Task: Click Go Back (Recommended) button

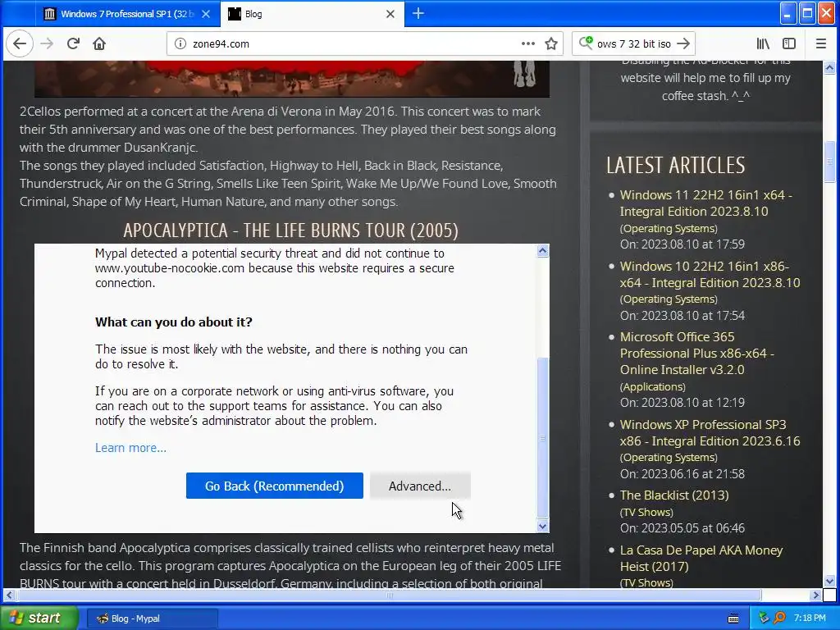Action: point(274,486)
